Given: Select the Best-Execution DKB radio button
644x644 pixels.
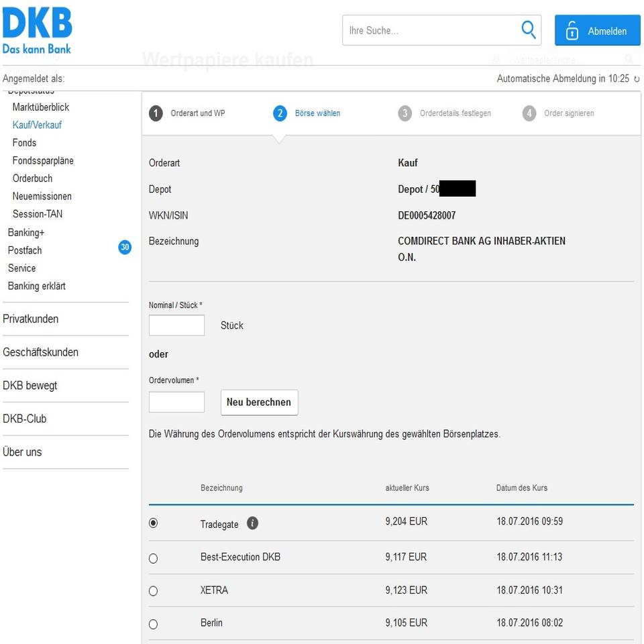Looking at the screenshot, I should point(153,558).
